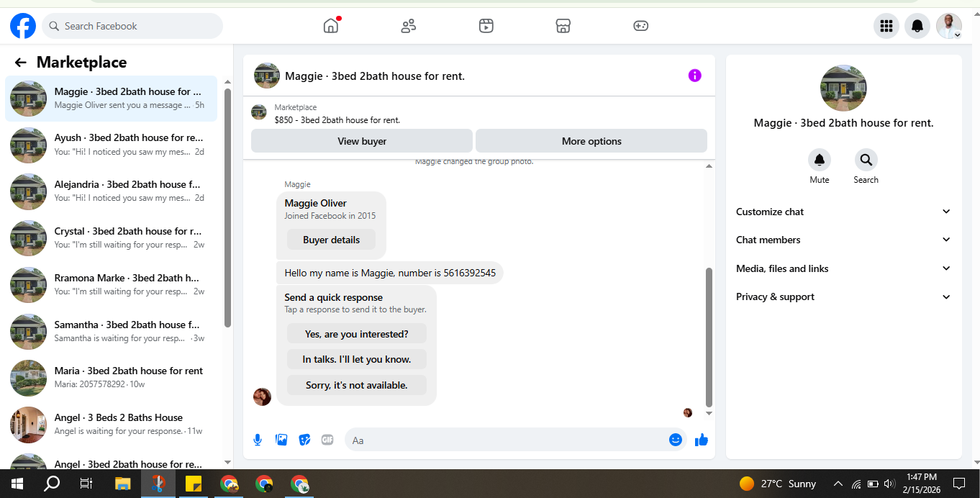Image resolution: width=980 pixels, height=498 pixels.
Task: Send a thumbs-up like
Action: [702, 440]
